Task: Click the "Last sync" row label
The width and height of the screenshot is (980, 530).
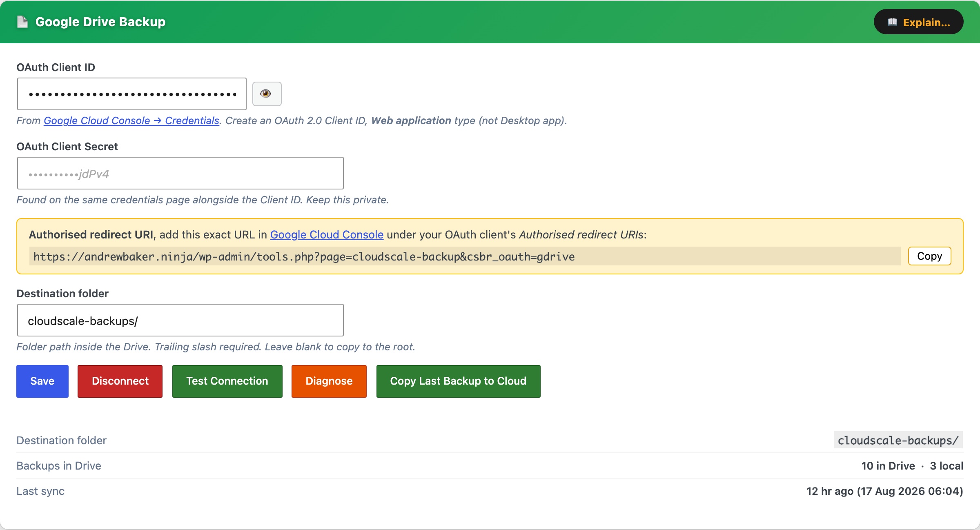Action: [40, 491]
